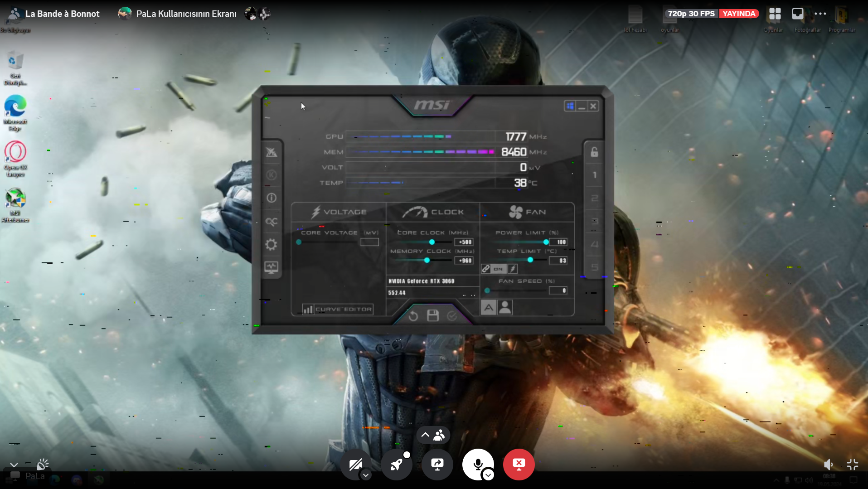The height and width of the screenshot is (489, 868).
Task: Toggle the profile lock icon
Action: click(x=594, y=152)
